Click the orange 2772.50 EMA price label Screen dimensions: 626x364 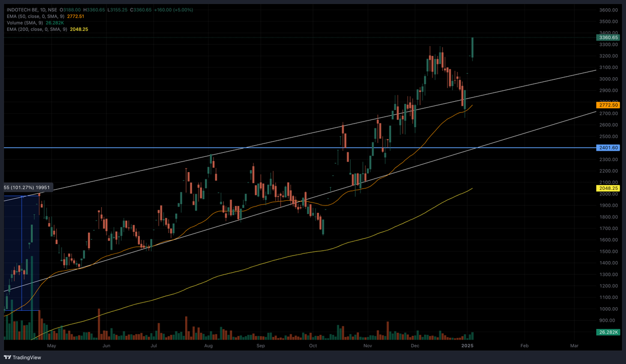(608, 105)
